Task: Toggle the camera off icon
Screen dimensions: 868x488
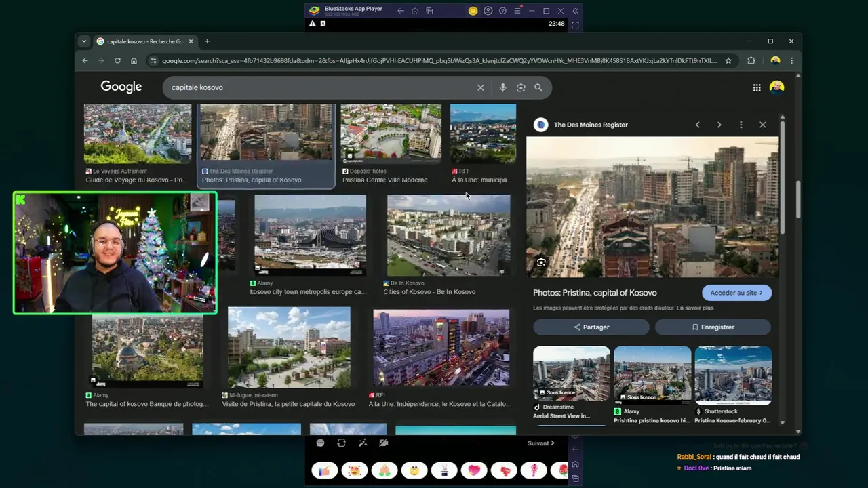Action: (x=384, y=443)
